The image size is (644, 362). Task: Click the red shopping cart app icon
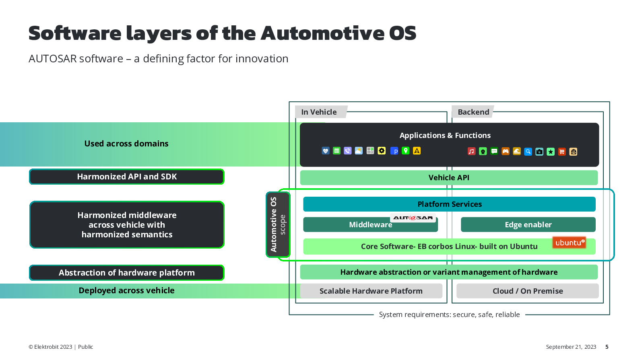[562, 152]
